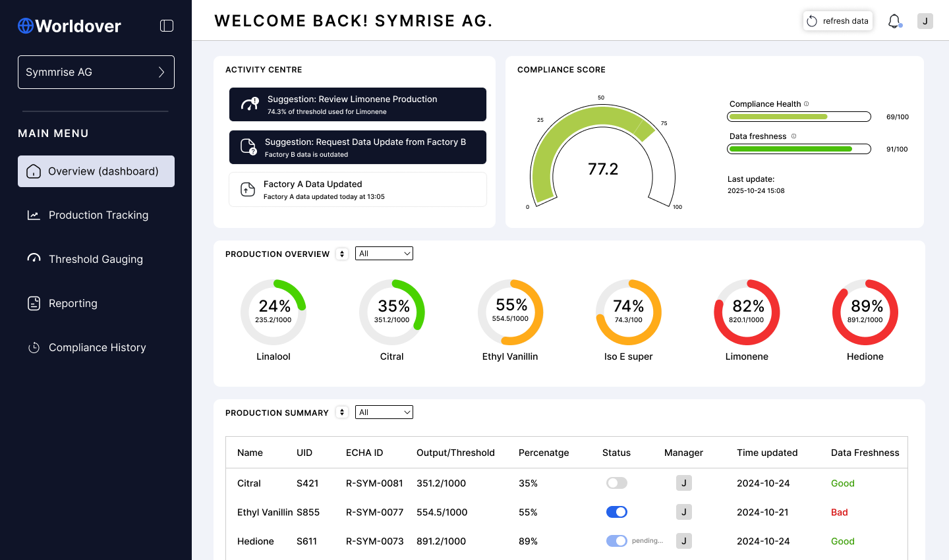The image size is (949, 560).
Task: Toggle the pending status switch for Hedione
Action: click(x=617, y=541)
